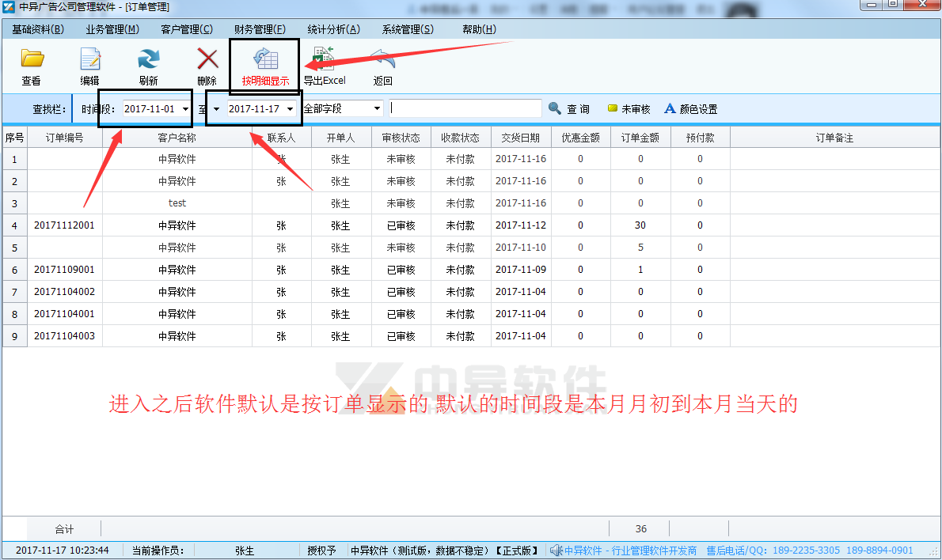Open the 业务管理(M) menu
The height and width of the screenshot is (560, 942).
click(112, 29)
